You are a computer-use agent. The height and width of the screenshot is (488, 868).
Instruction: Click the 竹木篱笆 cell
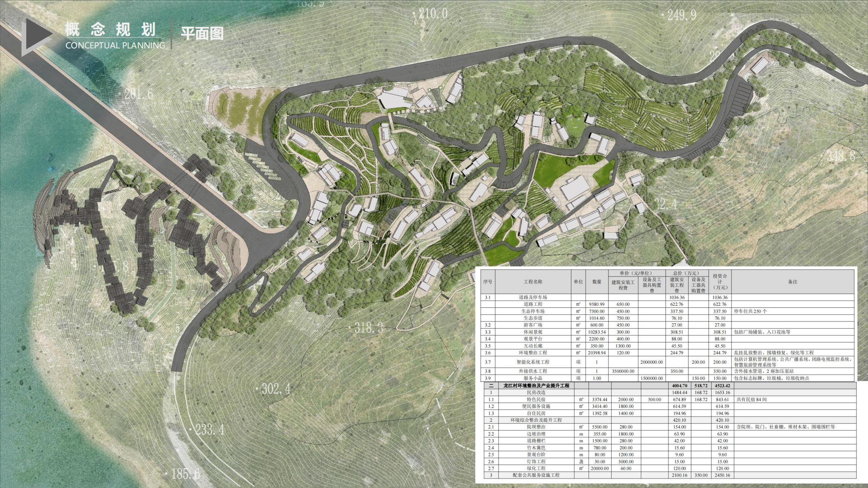pyautogui.click(x=536, y=448)
